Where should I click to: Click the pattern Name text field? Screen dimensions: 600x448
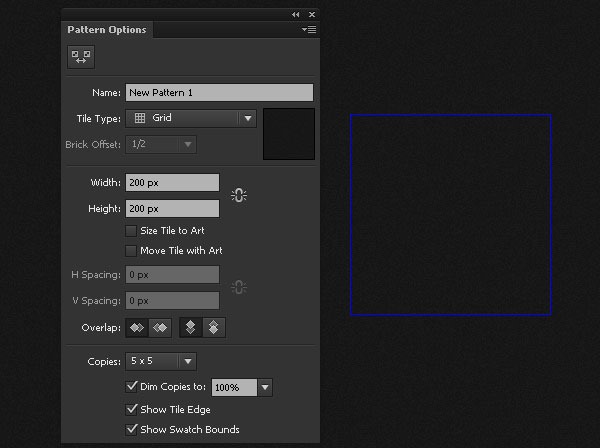[x=219, y=92]
